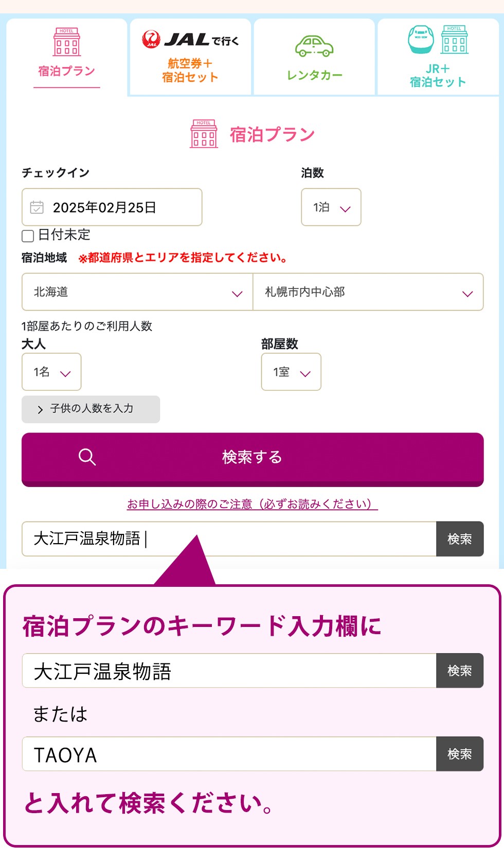The width and height of the screenshot is (504, 862).
Task: Click the keyword field containing 大江戸温泉物語
Action: [229, 539]
